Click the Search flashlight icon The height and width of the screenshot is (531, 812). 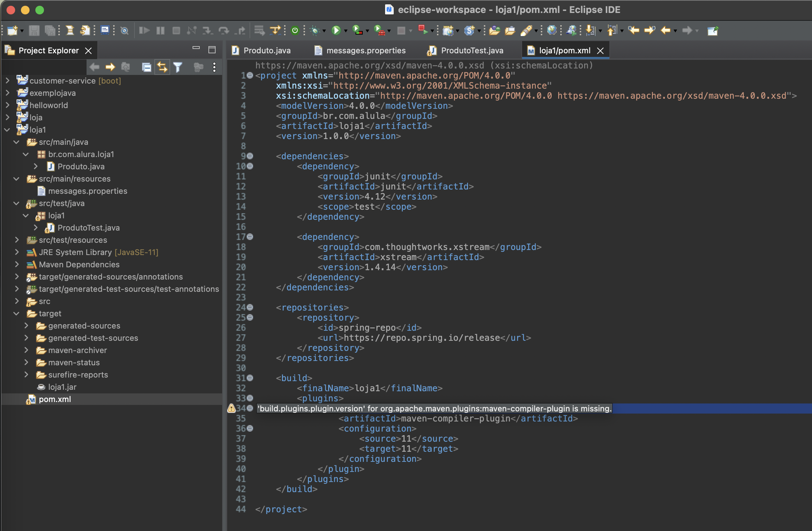[x=527, y=31]
